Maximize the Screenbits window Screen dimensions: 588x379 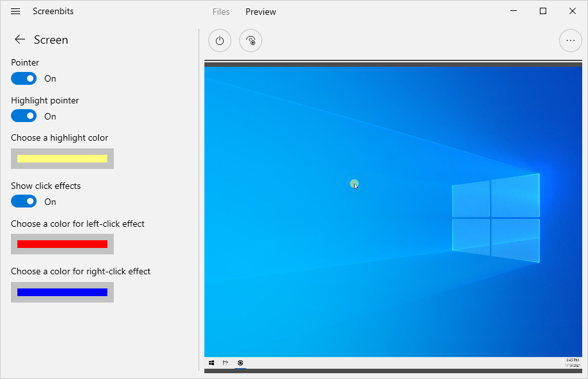[542, 11]
